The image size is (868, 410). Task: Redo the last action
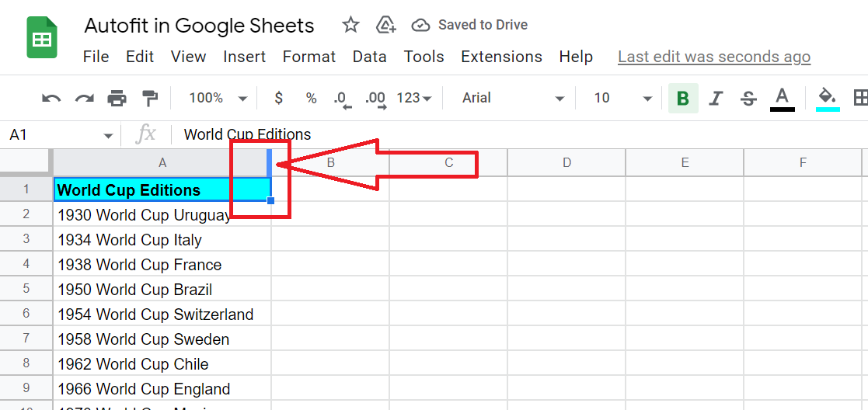[84, 99]
